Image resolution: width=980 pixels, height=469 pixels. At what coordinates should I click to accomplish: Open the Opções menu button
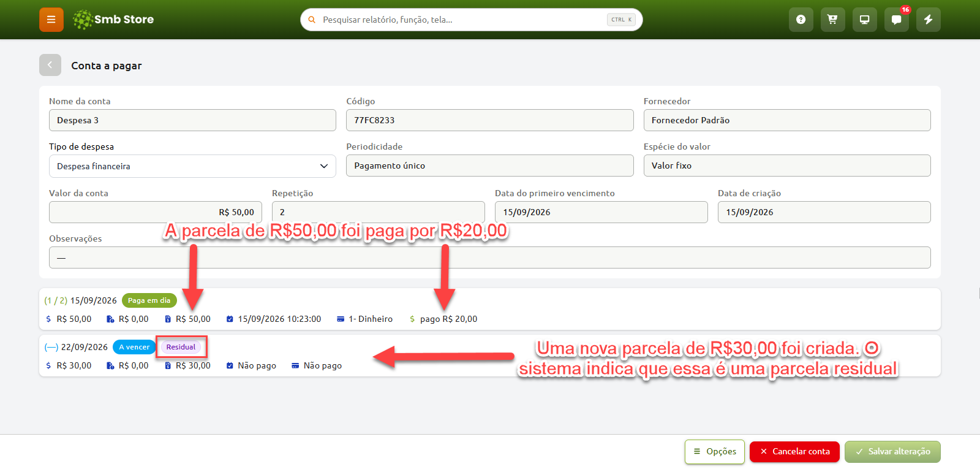[715, 452]
